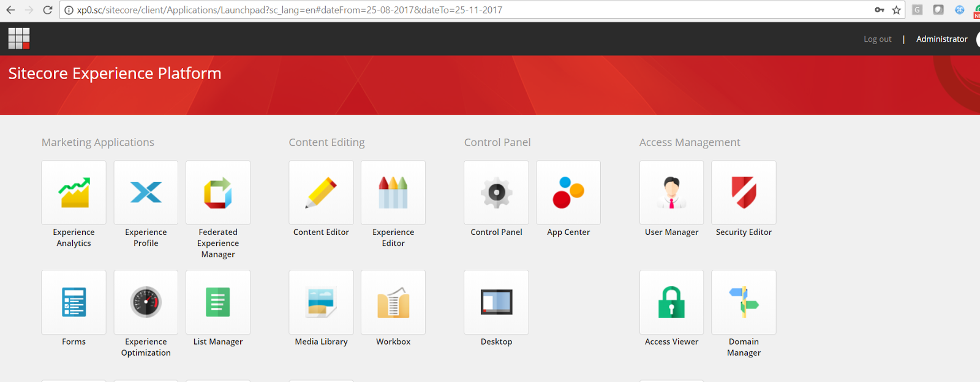
Task: Click the List Manager label
Action: point(218,342)
